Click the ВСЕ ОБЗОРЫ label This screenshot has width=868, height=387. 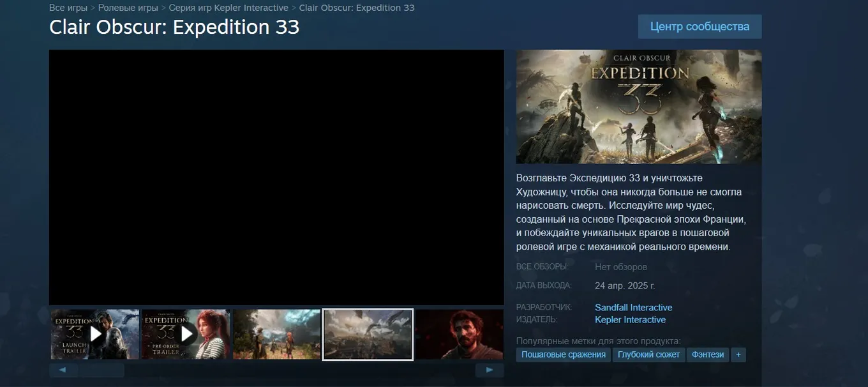tap(542, 266)
